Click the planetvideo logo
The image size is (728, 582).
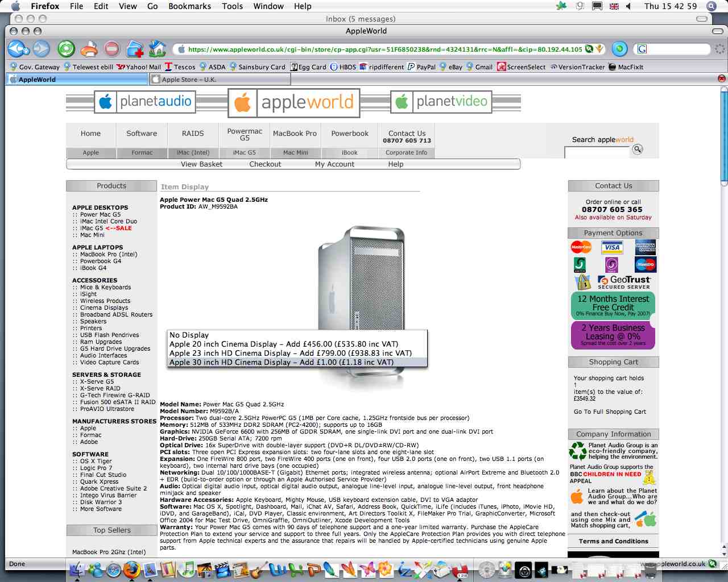[x=441, y=102]
